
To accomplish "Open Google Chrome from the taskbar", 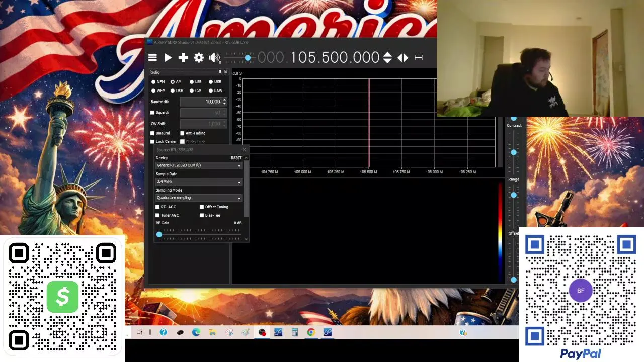I will point(311,332).
